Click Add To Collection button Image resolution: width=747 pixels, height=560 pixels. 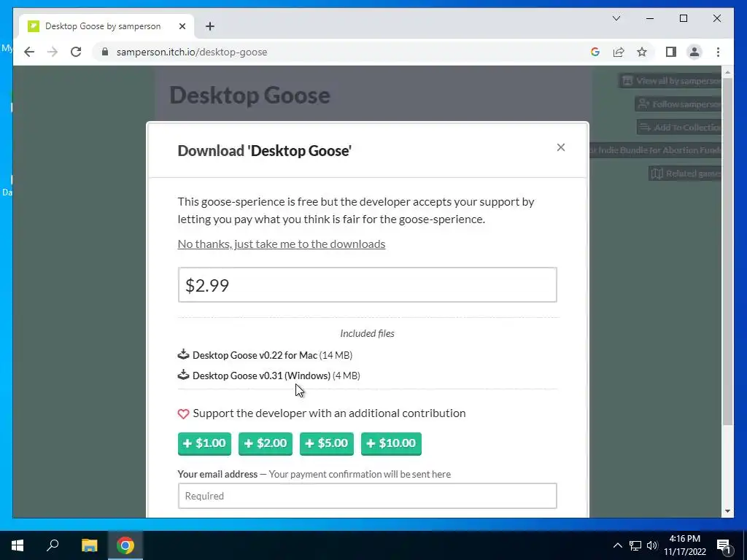[x=680, y=127]
